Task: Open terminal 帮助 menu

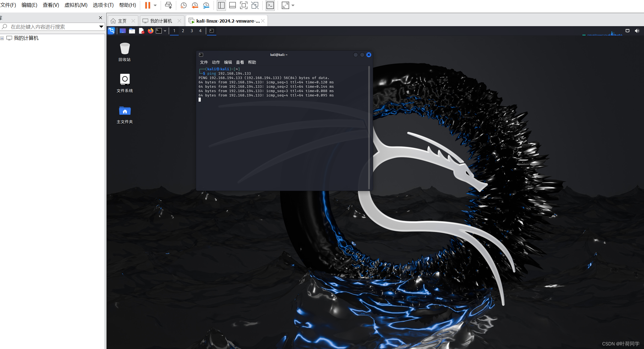Action: point(252,62)
